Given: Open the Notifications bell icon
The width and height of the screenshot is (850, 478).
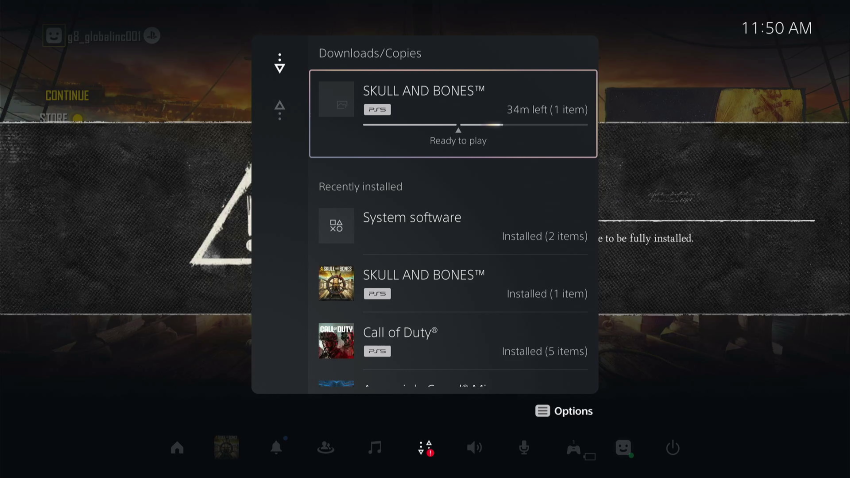Looking at the screenshot, I should point(276,448).
